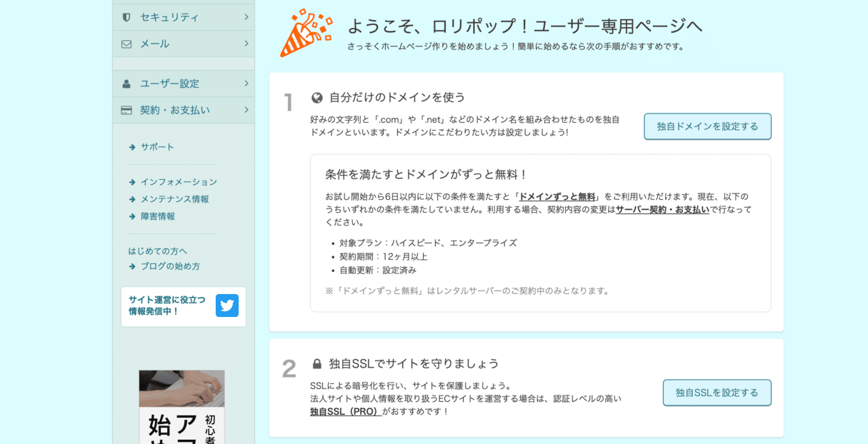
Task: Follow the サーバー契約・お支払い link
Action: [662, 209]
